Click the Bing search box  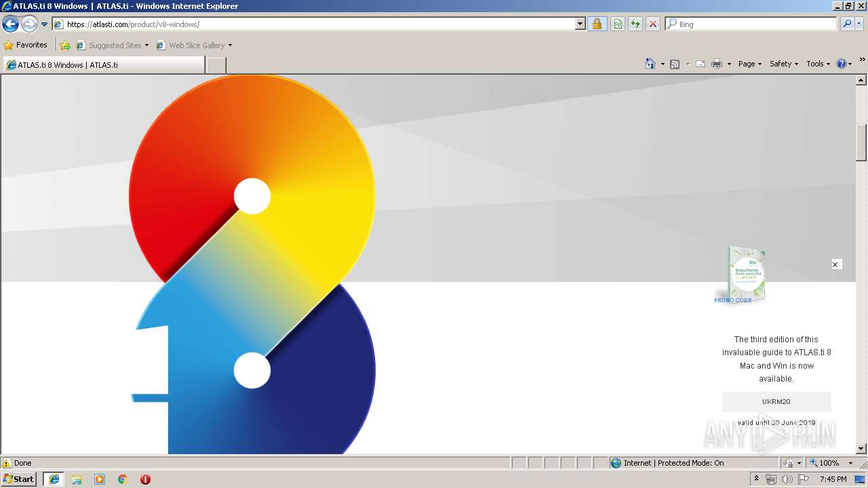tap(751, 24)
